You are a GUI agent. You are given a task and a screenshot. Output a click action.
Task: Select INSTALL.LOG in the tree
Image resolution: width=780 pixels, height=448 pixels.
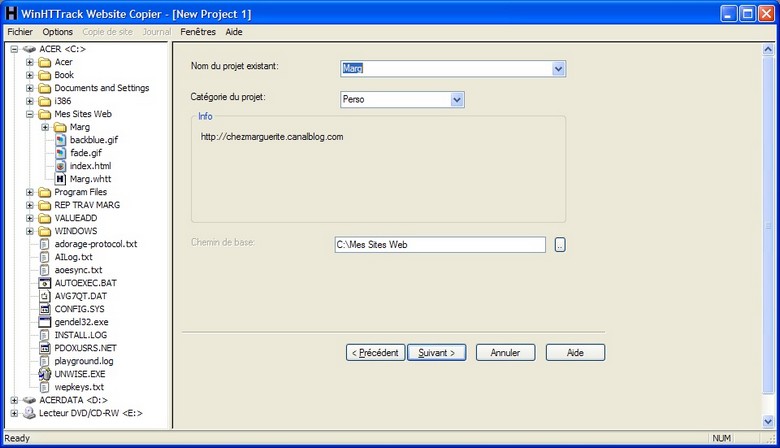tap(81, 335)
